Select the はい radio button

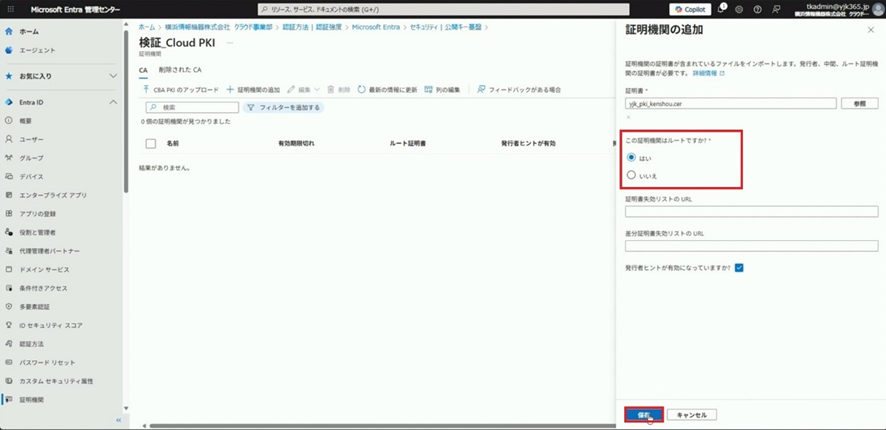tap(631, 157)
